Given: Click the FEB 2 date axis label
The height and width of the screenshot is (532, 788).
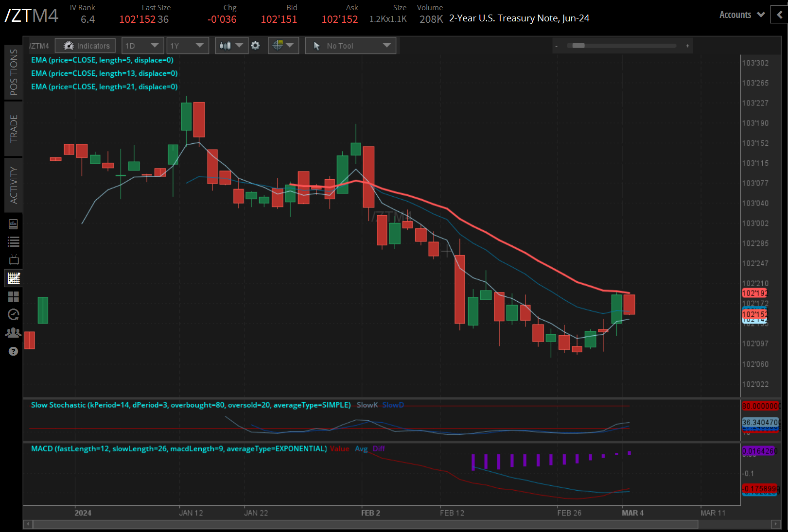Looking at the screenshot, I should pyautogui.click(x=370, y=513).
